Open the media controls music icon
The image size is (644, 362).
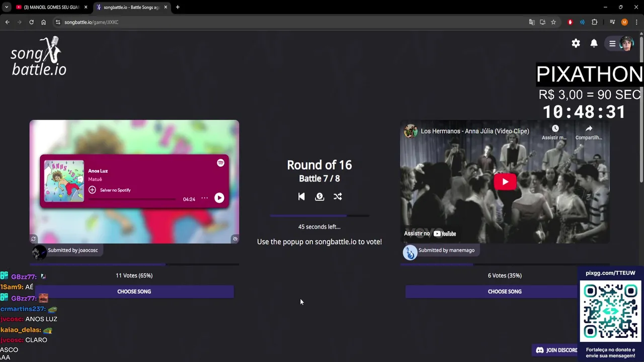(x=612, y=22)
